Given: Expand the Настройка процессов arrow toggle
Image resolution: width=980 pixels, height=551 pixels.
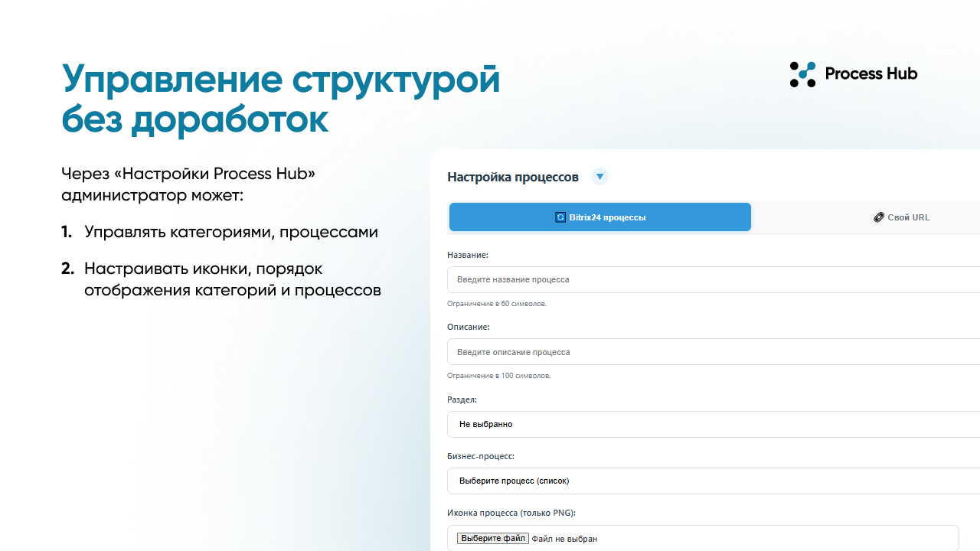Looking at the screenshot, I should point(600,177).
